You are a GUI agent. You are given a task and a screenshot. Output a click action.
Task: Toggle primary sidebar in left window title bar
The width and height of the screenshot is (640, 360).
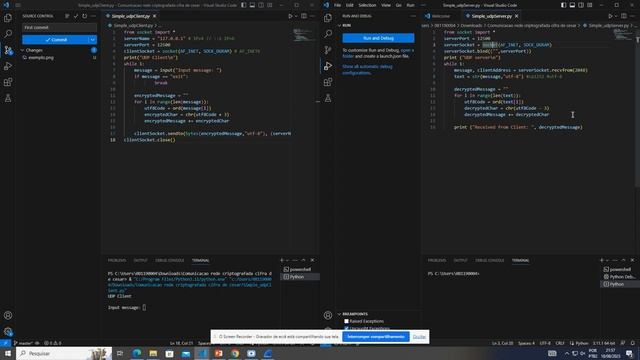tap(244, 5)
